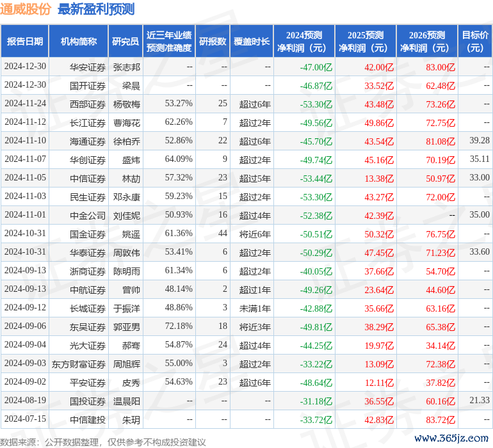
Task: Click the date 2024-11-12
Action: 25,122
